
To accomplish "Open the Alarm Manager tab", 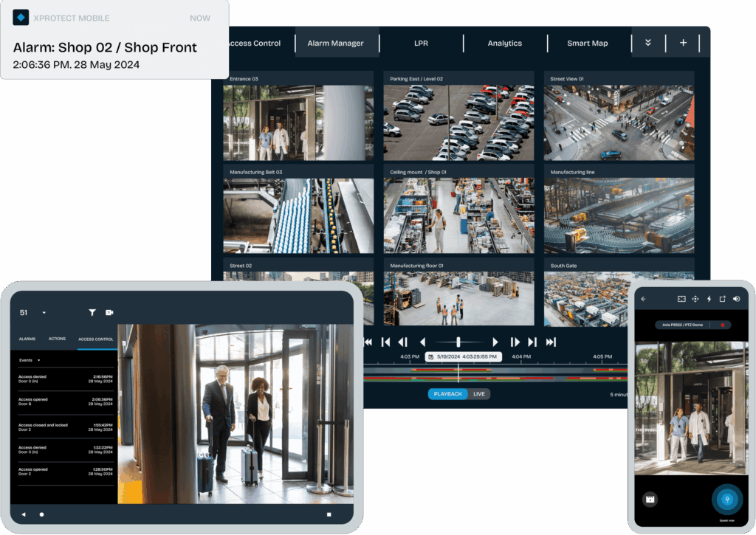I will [335, 43].
